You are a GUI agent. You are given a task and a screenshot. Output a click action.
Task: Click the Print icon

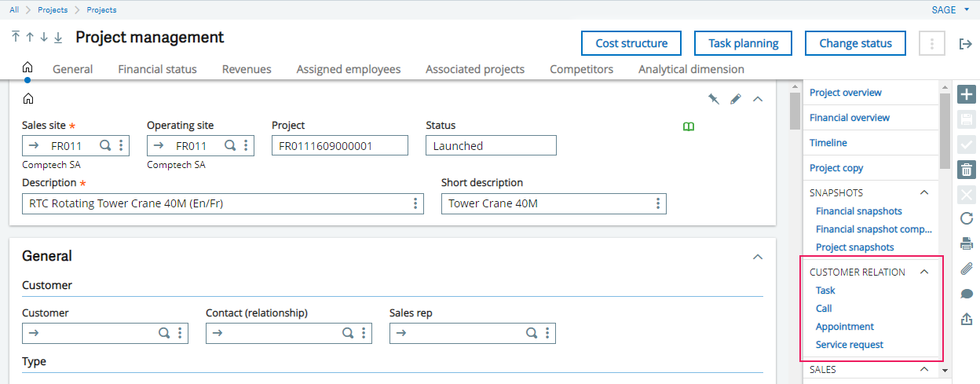coord(967,243)
